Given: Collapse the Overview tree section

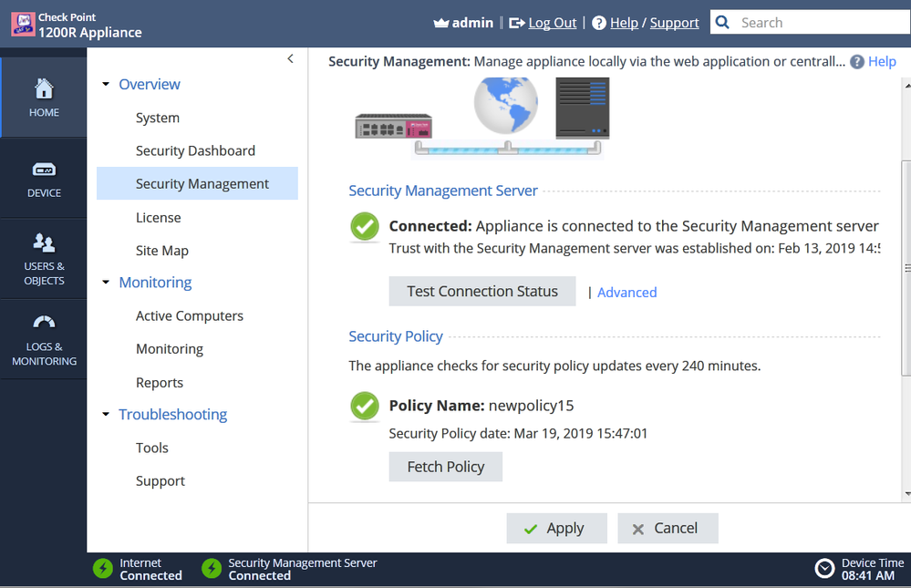Looking at the screenshot, I should click(x=106, y=85).
